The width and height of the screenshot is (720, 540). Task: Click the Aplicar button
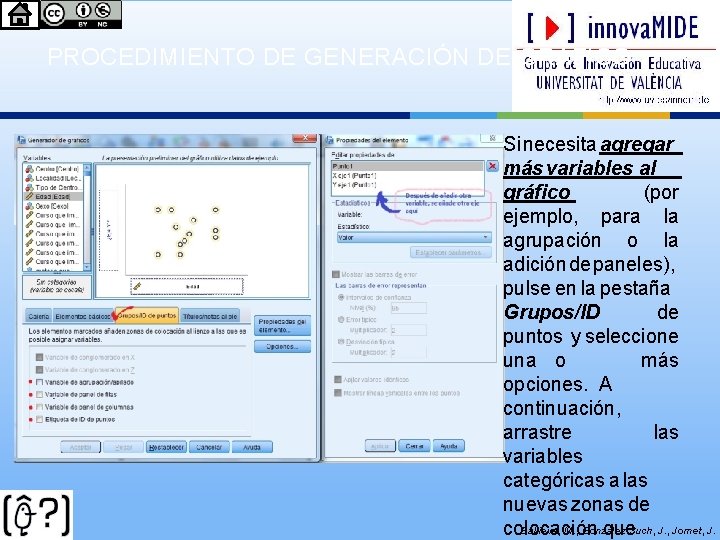(380, 446)
